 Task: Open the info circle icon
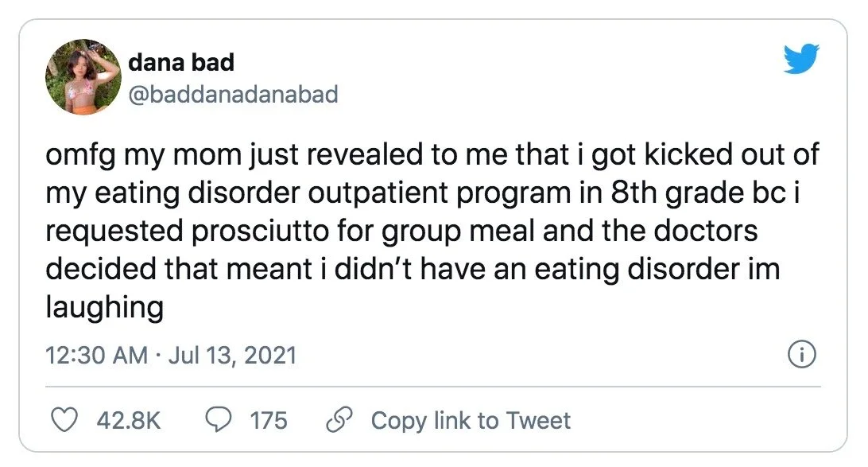click(801, 356)
